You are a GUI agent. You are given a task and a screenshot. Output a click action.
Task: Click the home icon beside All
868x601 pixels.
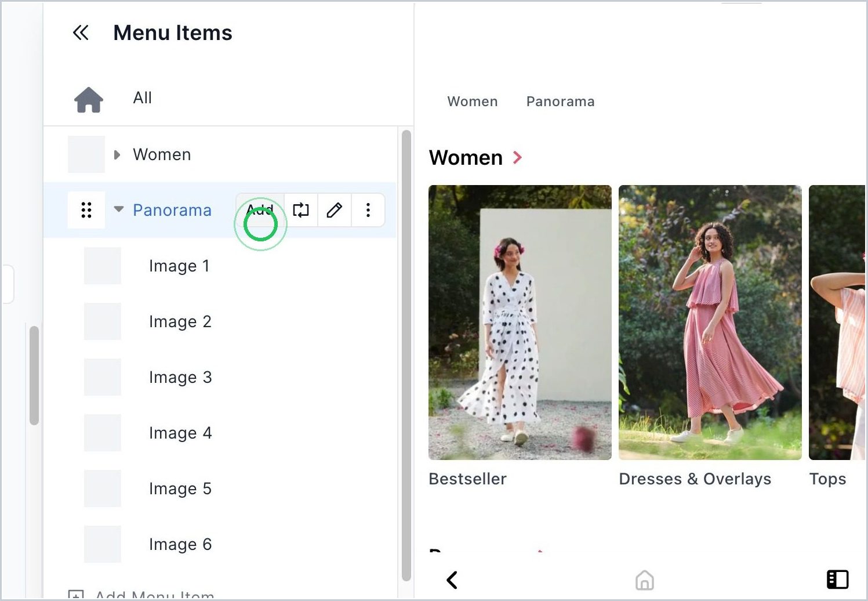pos(89,99)
